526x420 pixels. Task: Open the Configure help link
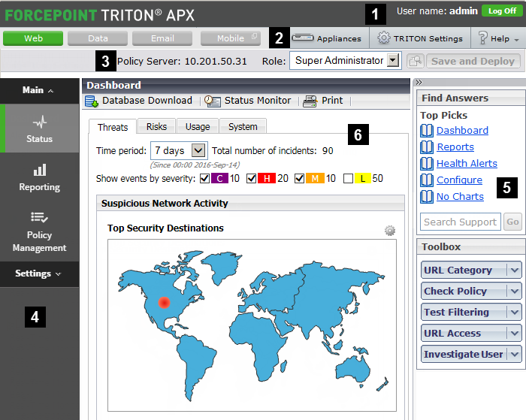(x=459, y=180)
